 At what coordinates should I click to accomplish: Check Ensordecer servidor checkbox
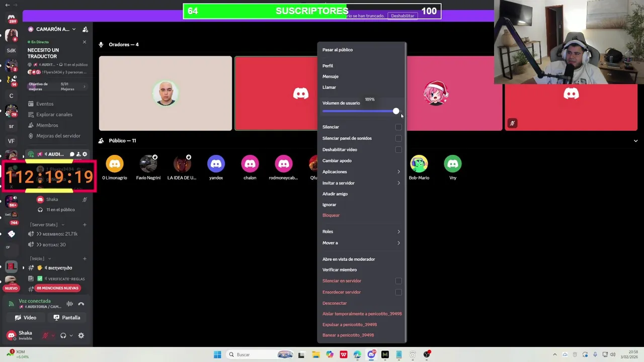click(398, 292)
